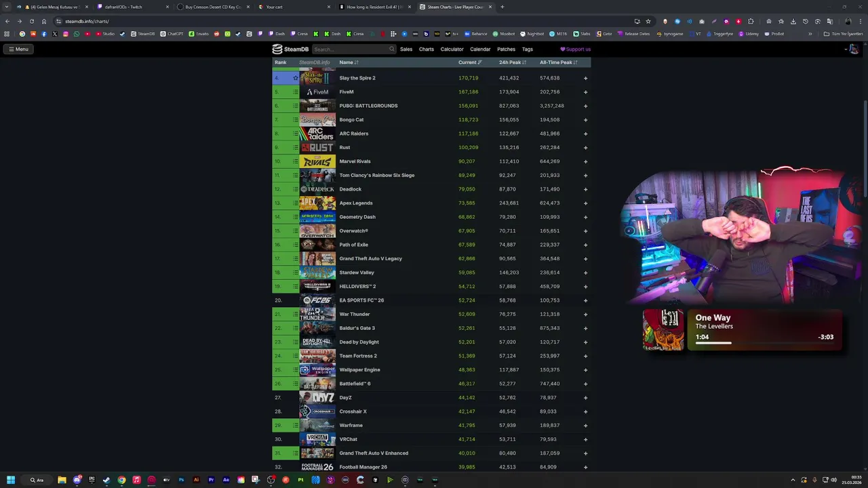Expand the Apex Legends row with plus

pos(585,203)
